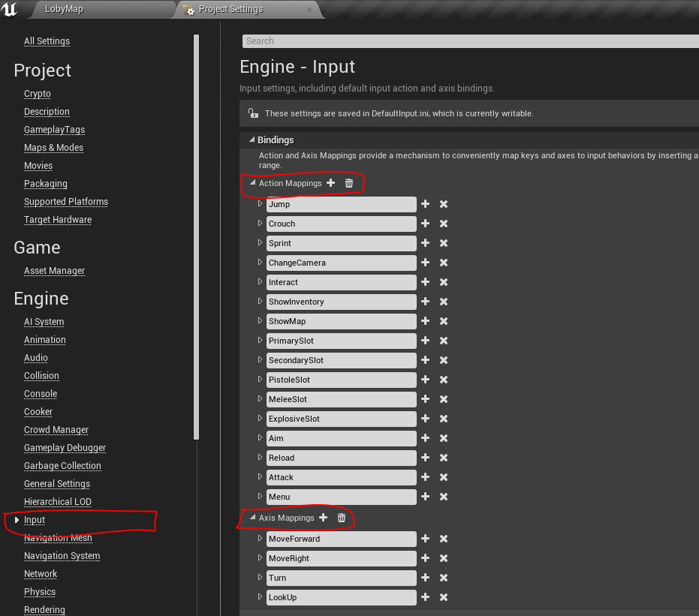
Task: Expand the MeleeSlot action bindings
Action: tap(260, 398)
